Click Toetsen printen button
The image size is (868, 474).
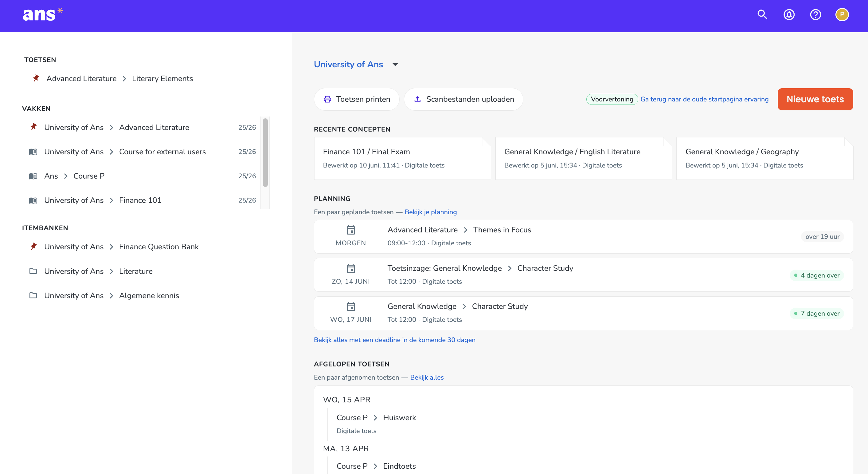(357, 99)
